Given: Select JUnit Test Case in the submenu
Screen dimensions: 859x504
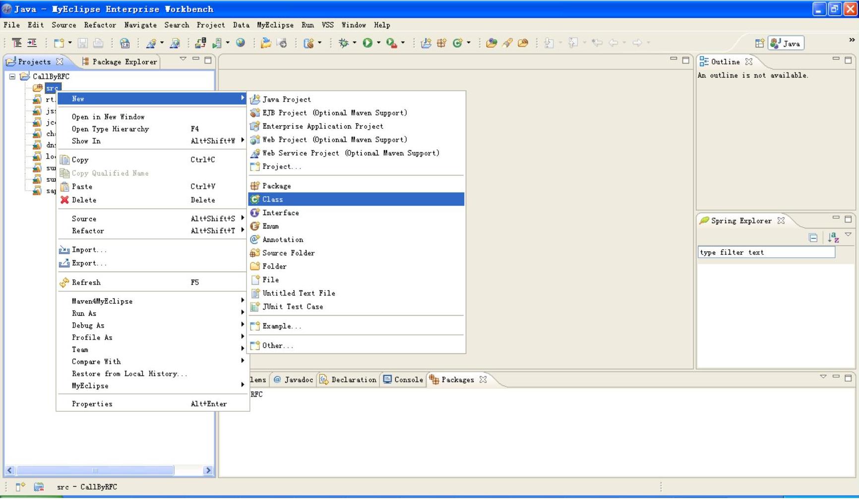Looking at the screenshot, I should pyautogui.click(x=356, y=307).
